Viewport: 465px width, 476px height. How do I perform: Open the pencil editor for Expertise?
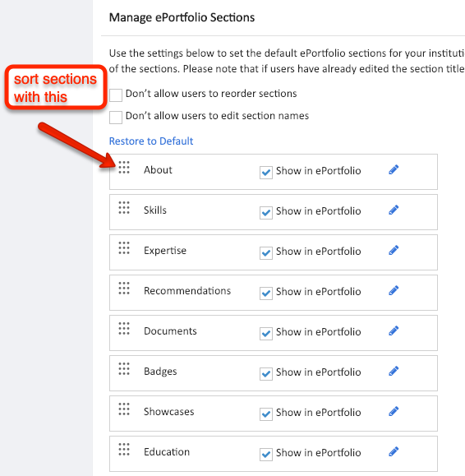pos(394,251)
